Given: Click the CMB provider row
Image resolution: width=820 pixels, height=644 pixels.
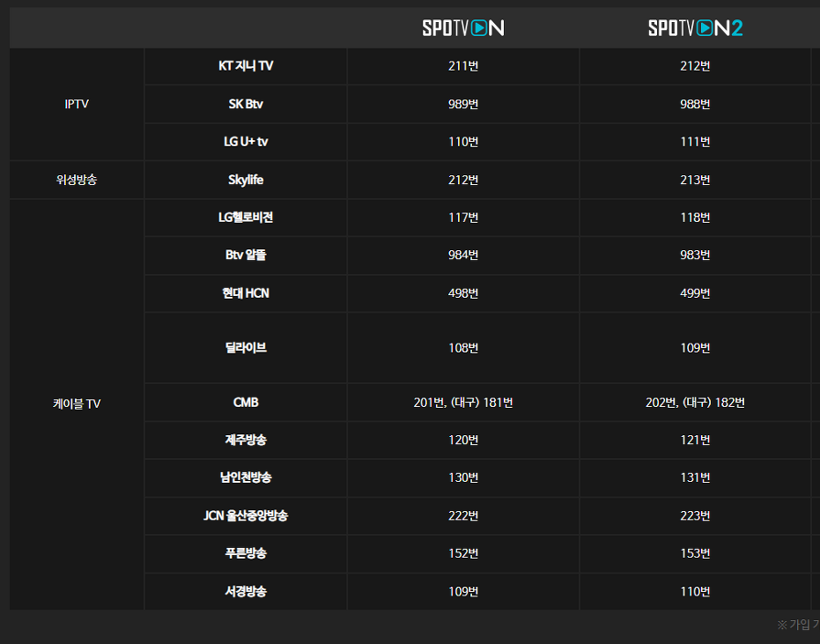Looking at the screenshot, I should pyautogui.click(x=245, y=403).
